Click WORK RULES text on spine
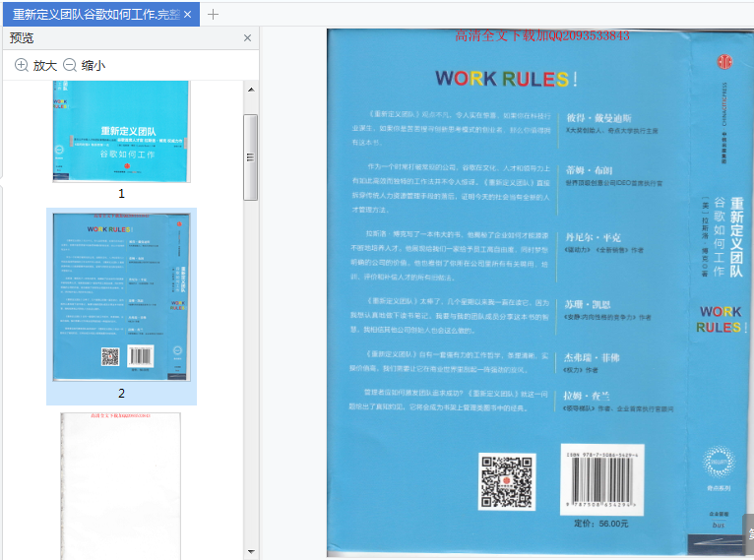This screenshot has width=754, height=560. [x=721, y=320]
